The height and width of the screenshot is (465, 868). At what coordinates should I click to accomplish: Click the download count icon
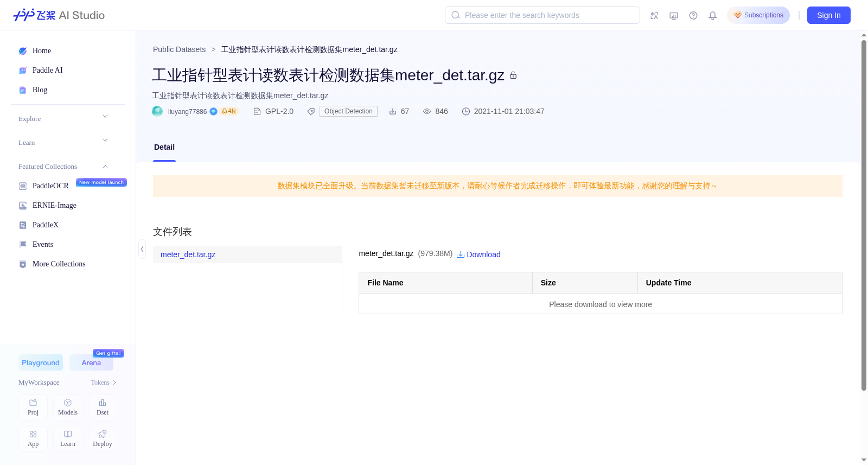click(x=393, y=111)
